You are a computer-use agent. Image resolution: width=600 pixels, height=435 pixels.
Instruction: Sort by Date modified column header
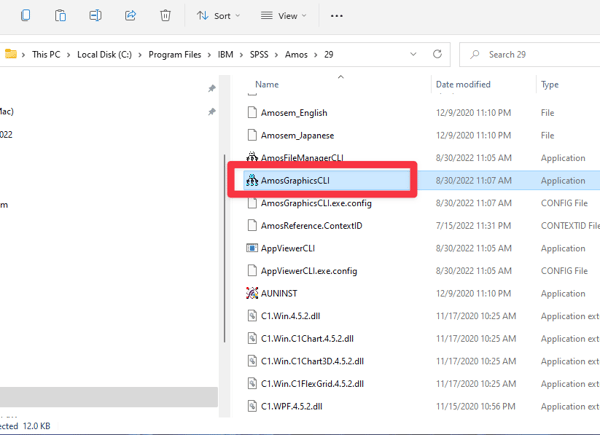click(463, 85)
